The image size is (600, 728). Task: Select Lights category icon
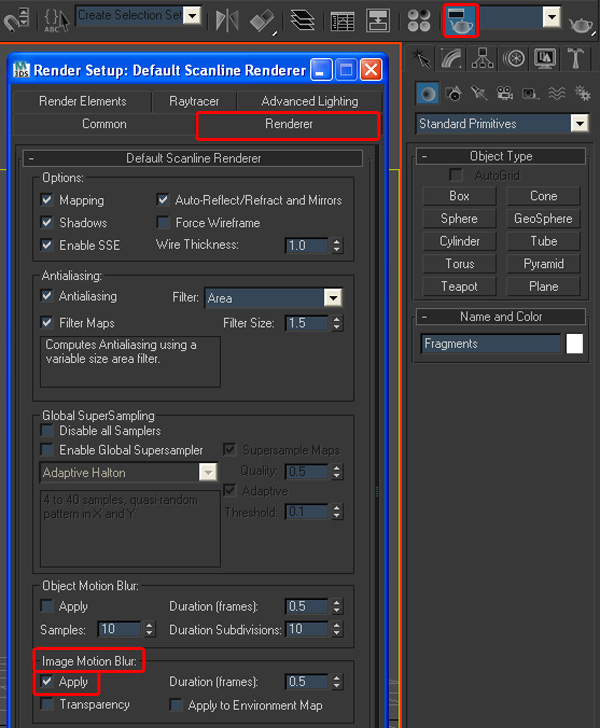479,94
